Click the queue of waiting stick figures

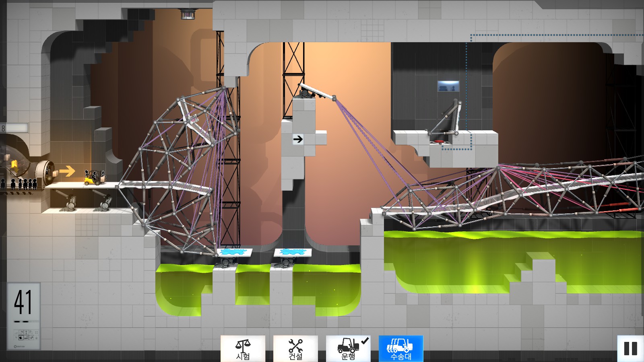tap(19, 184)
